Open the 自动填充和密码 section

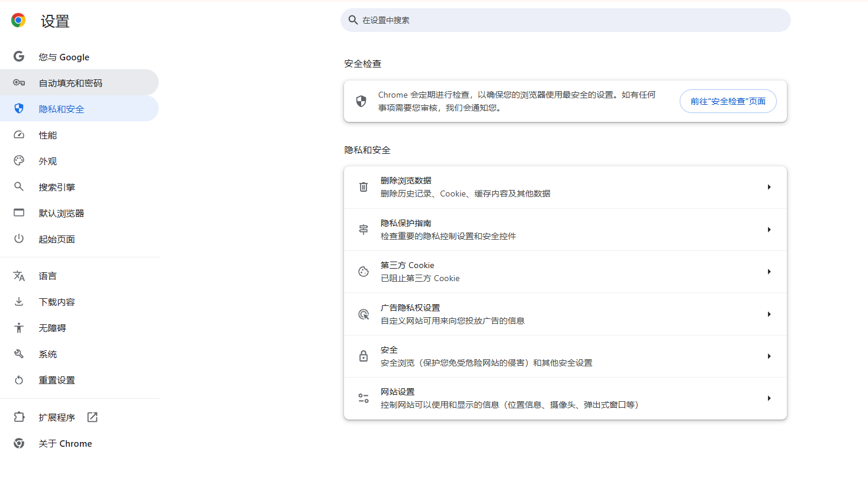click(79, 83)
